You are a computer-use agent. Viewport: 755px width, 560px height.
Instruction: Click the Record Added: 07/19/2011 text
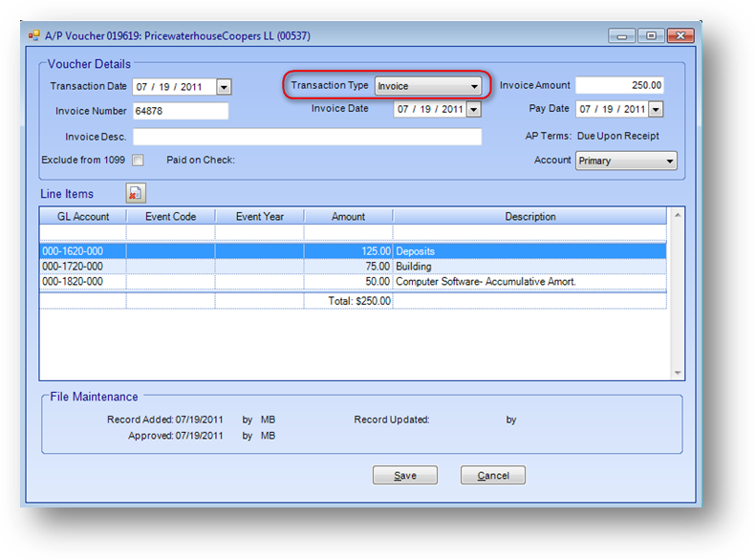click(x=165, y=420)
